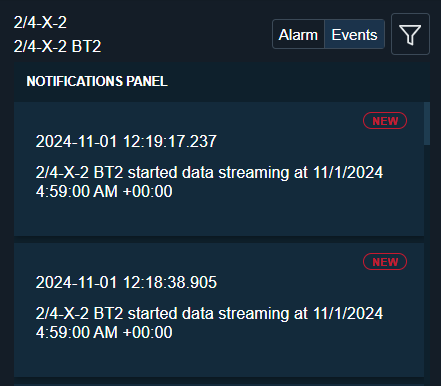Click the partially visible third notification card
Image resolution: width=441 pixels, height=386 pixels.
coord(219,384)
